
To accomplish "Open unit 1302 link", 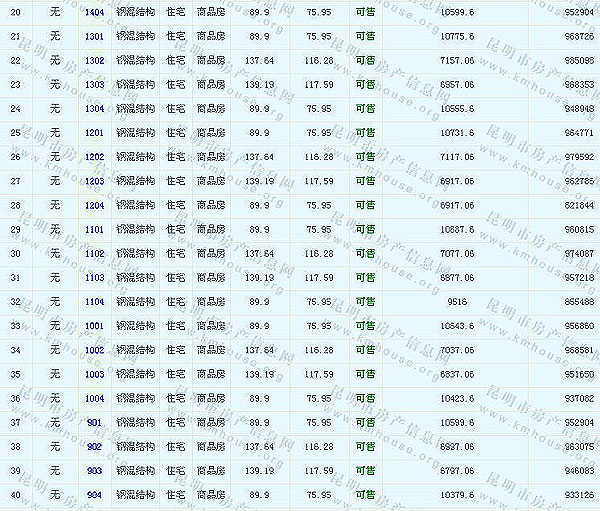I will 95,60.
